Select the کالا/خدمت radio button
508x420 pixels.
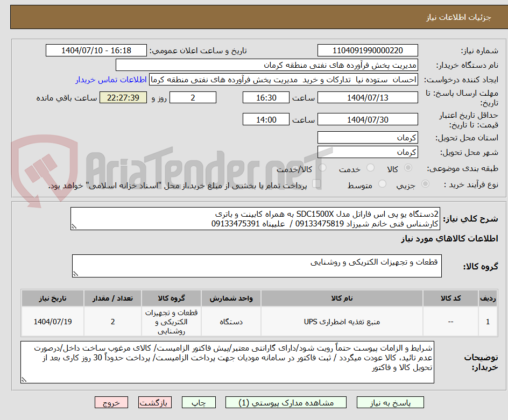coord(321,168)
